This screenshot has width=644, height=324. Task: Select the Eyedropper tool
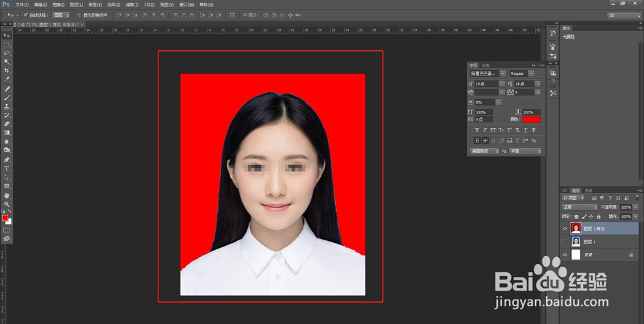click(6, 80)
